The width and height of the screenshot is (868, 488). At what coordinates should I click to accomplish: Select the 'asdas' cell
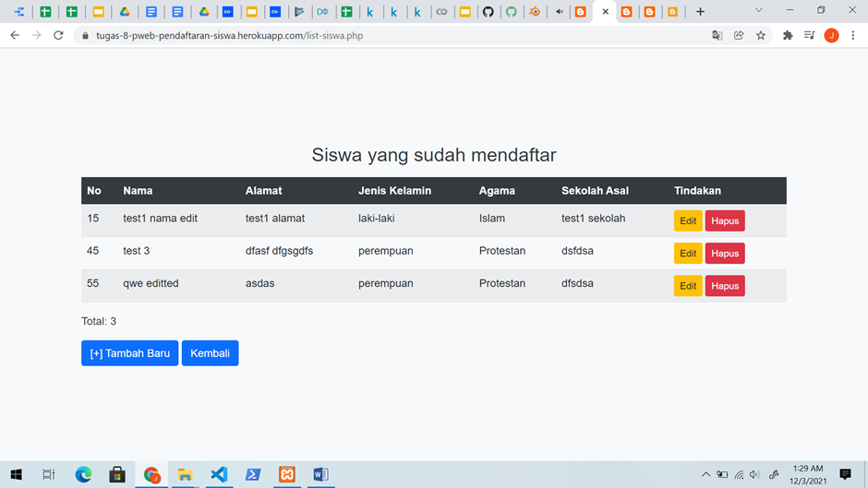[259, 283]
